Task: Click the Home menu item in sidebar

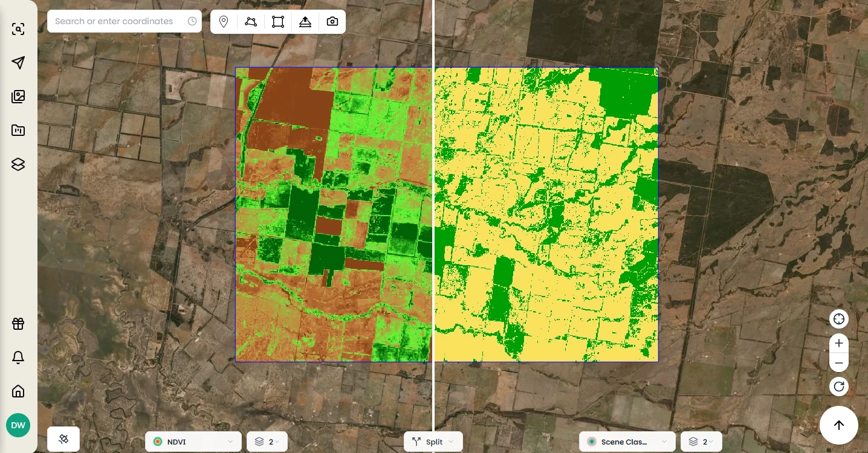Action: click(18, 391)
